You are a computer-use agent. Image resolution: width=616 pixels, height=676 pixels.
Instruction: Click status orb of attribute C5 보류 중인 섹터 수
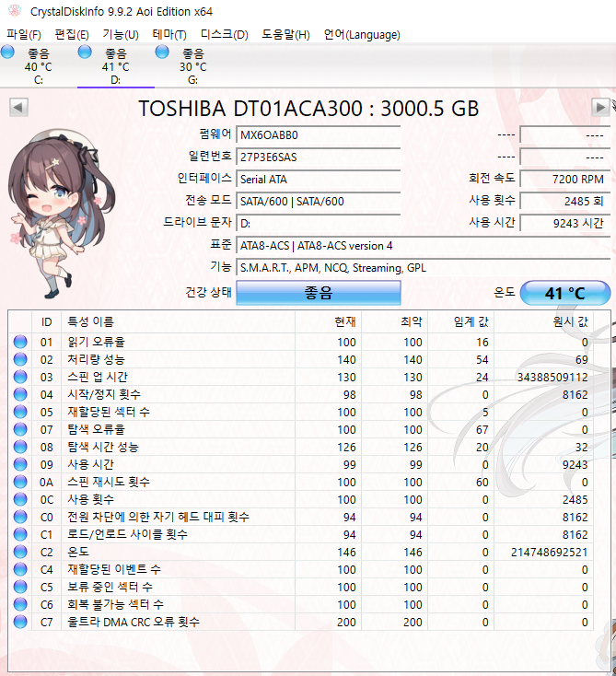(20, 587)
